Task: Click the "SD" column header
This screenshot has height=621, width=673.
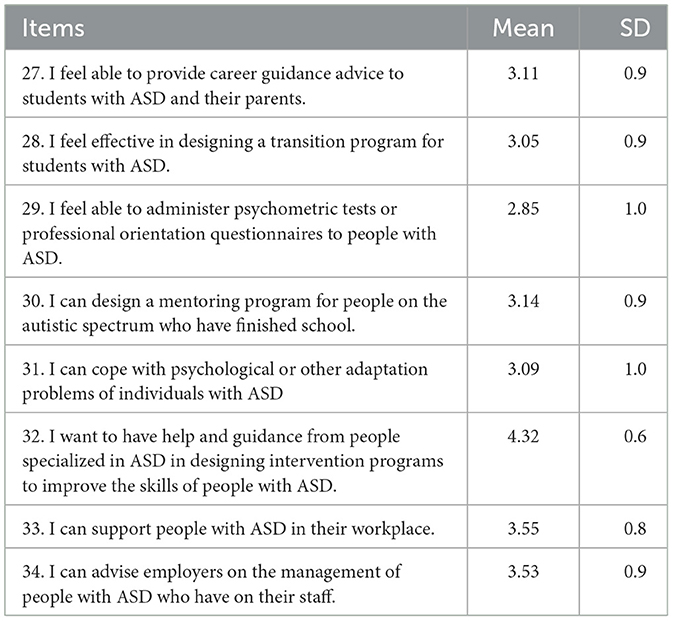Action: (634, 29)
